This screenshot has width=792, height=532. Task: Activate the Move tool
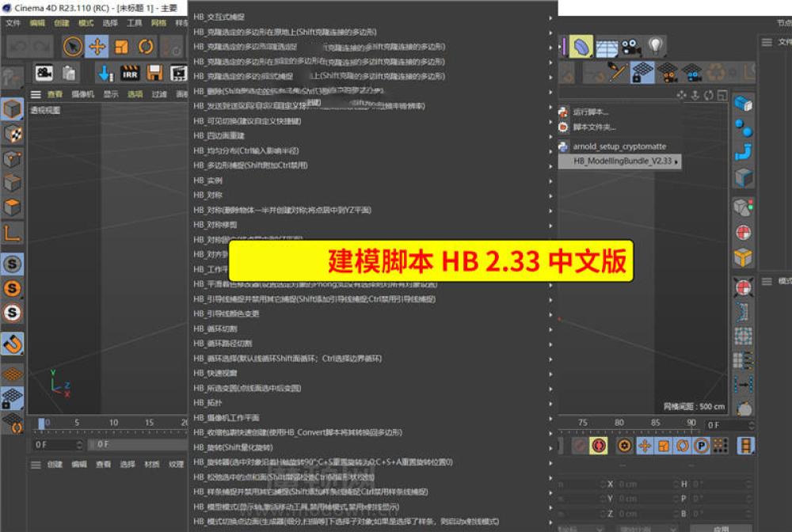(97, 47)
